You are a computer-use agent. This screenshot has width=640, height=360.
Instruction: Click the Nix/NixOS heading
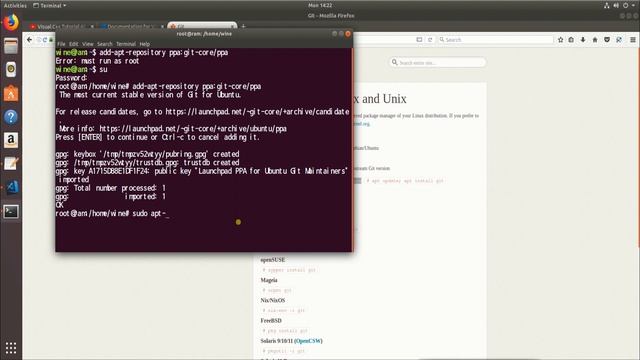point(273,300)
